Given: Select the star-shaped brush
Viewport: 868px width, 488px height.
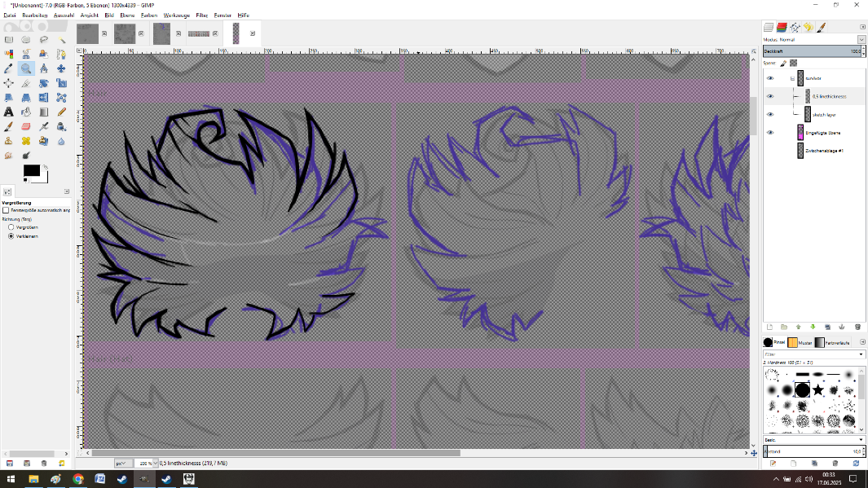Looking at the screenshot, I should 818,390.
